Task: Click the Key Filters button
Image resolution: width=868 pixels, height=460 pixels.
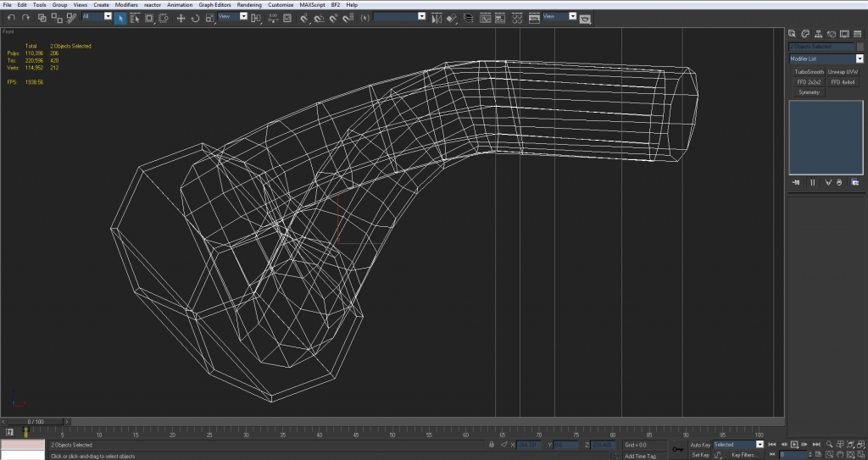Action: (x=743, y=455)
